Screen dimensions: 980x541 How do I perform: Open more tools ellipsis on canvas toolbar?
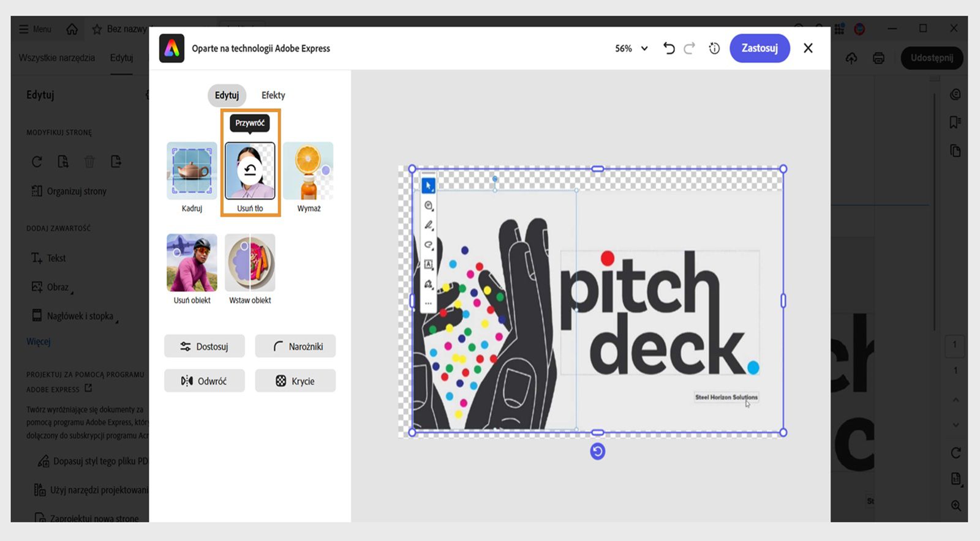429,303
